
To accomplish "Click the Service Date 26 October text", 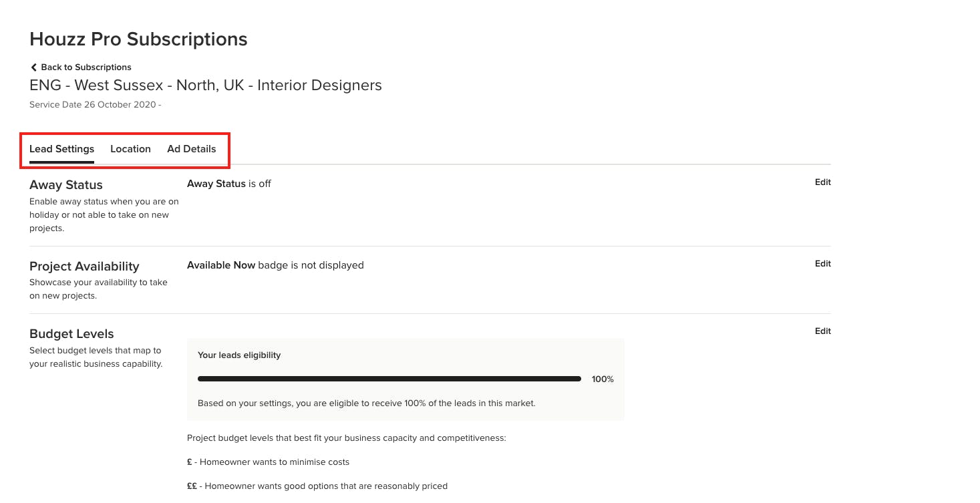I will [x=94, y=105].
